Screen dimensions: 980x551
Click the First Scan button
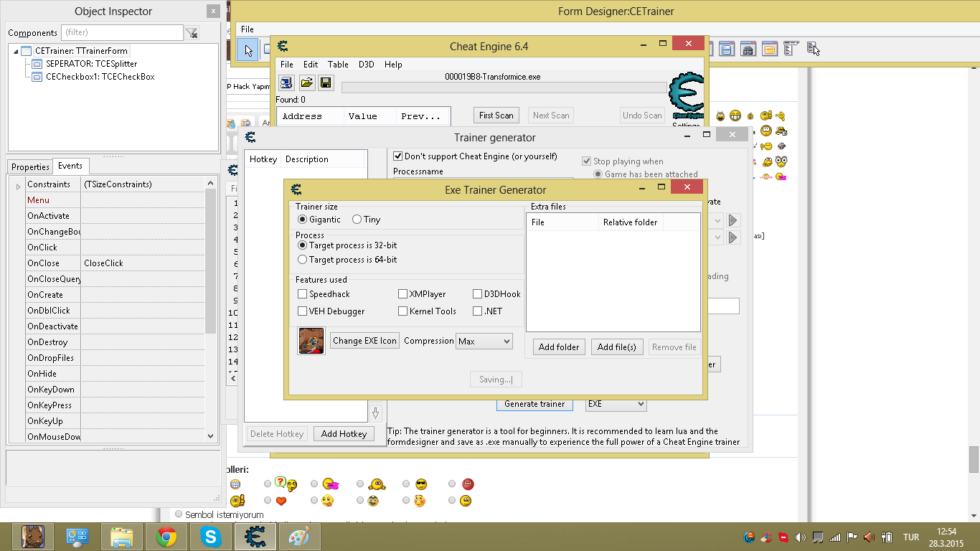pyautogui.click(x=496, y=116)
